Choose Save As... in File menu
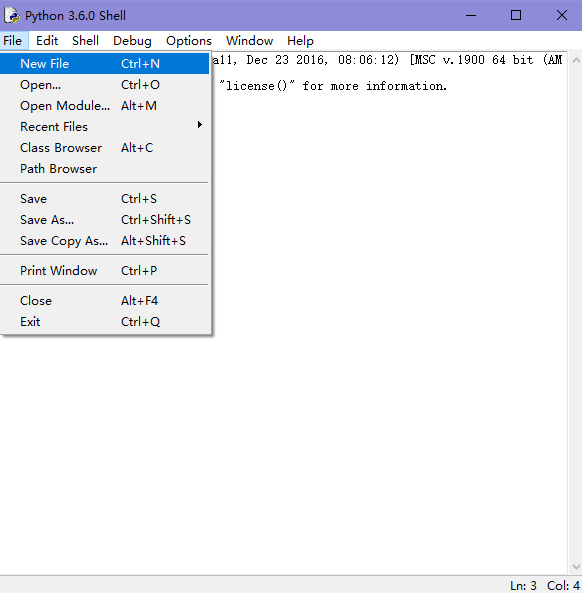 (x=104, y=220)
